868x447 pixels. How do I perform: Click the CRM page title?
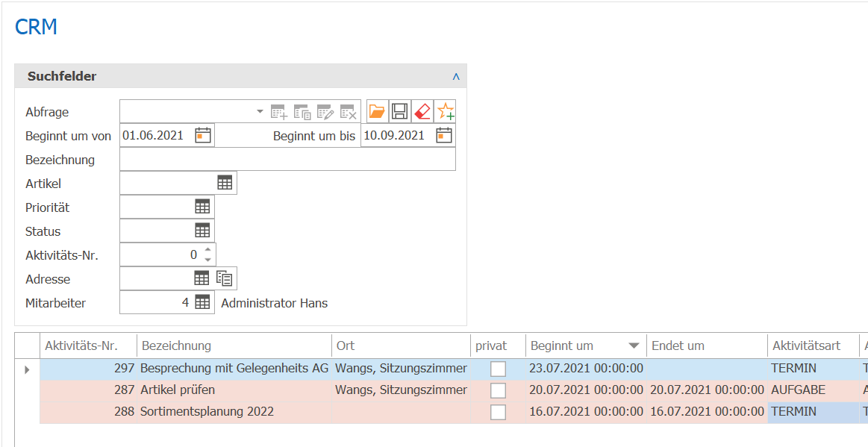click(x=36, y=27)
